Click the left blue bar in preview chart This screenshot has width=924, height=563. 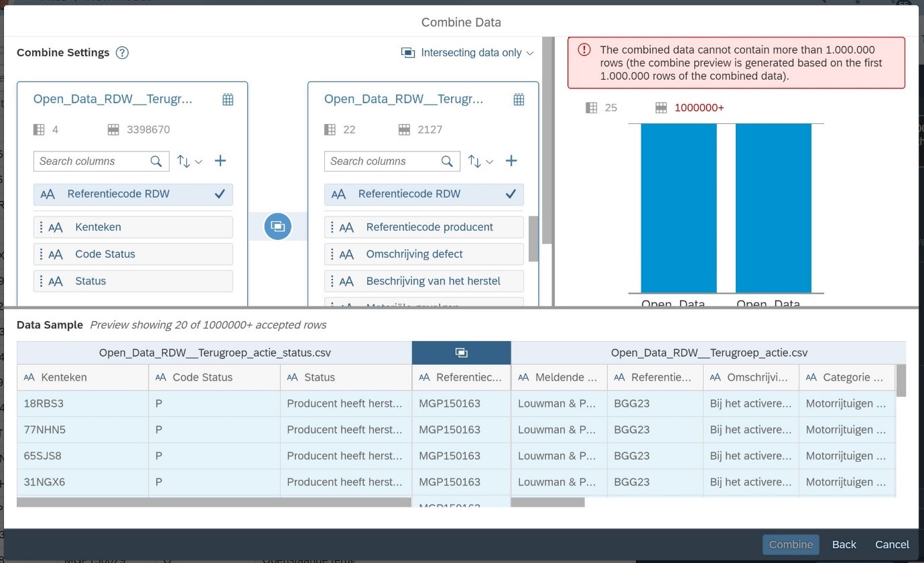(x=679, y=208)
